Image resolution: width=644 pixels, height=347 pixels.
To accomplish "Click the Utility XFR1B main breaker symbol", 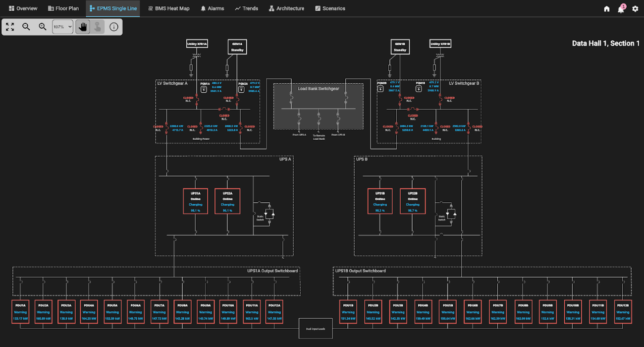I will 440,101.
